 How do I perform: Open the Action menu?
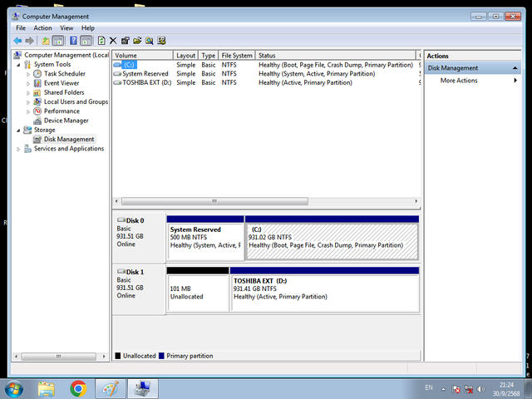[x=42, y=27]
